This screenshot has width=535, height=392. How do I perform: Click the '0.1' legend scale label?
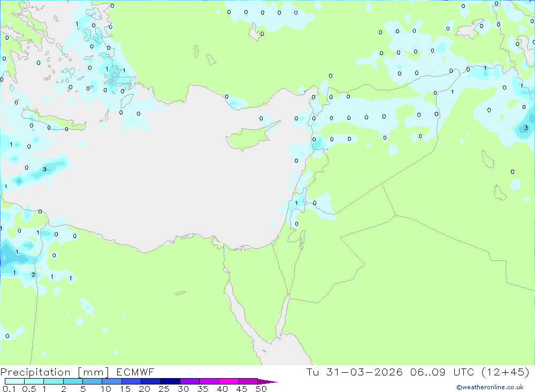[x=9, y=389]
